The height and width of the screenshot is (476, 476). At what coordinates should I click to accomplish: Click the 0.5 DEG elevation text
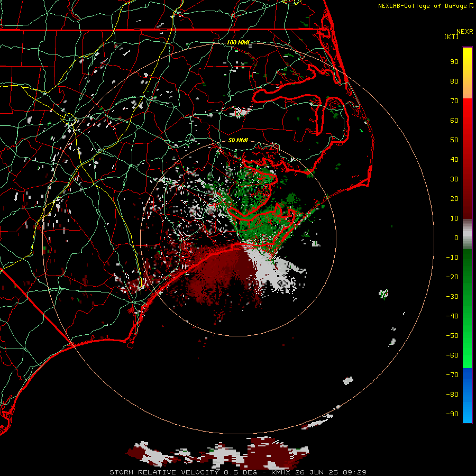tap(240, 472)
